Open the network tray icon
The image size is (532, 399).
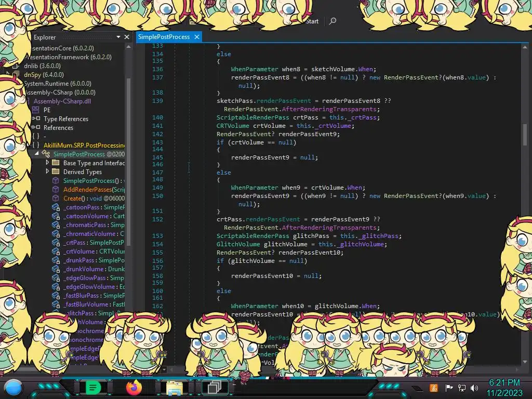click(x=461, y=388)
